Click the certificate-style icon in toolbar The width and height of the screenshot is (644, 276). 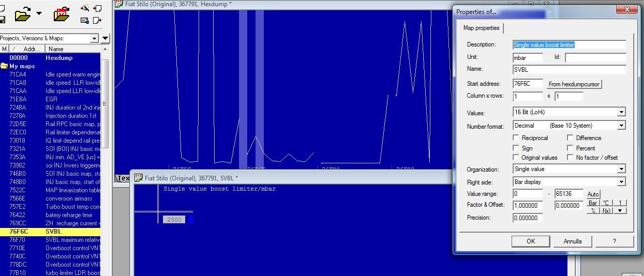point(84,20)
